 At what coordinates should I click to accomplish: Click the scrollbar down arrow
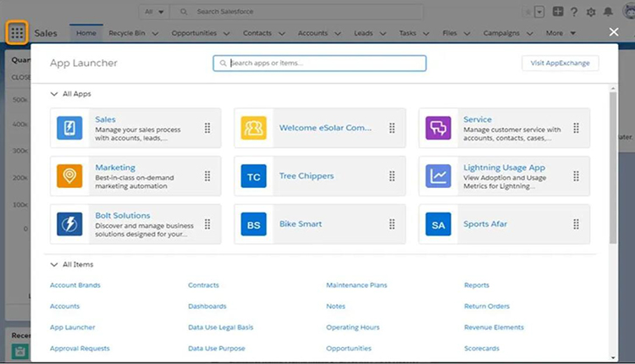point(613,357)
